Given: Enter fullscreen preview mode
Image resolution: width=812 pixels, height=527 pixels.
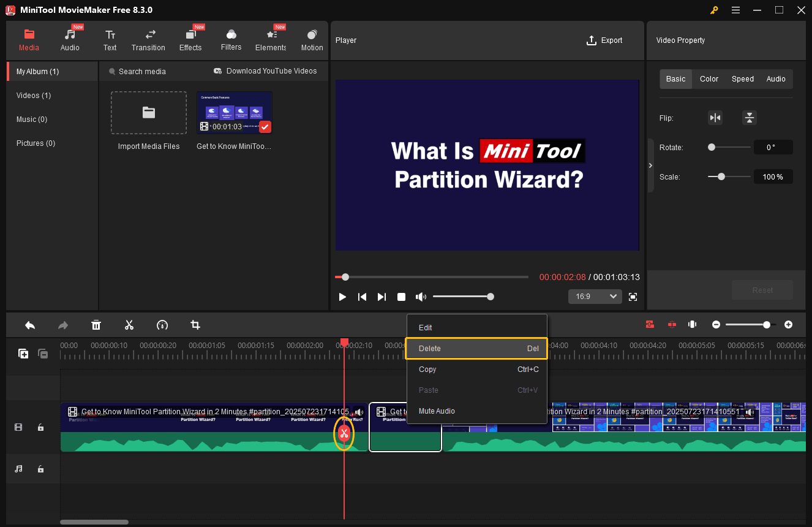Looking at the screenshot, I should coord(633,297).
